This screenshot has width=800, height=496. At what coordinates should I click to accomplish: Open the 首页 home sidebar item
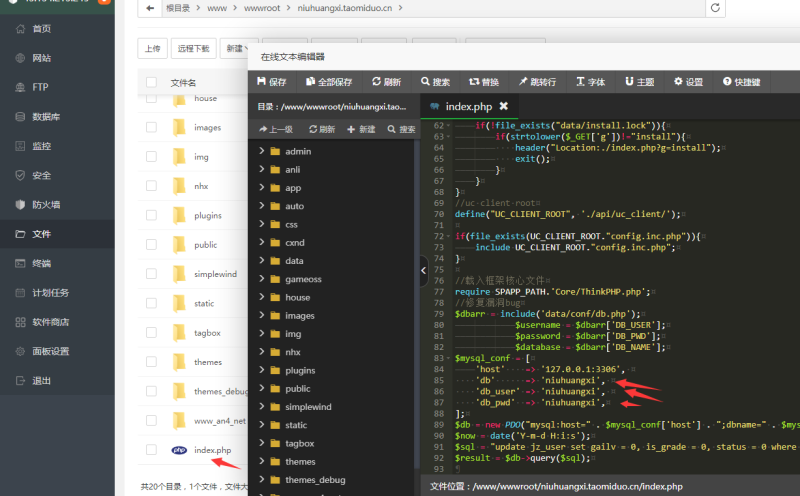point(57,29)
